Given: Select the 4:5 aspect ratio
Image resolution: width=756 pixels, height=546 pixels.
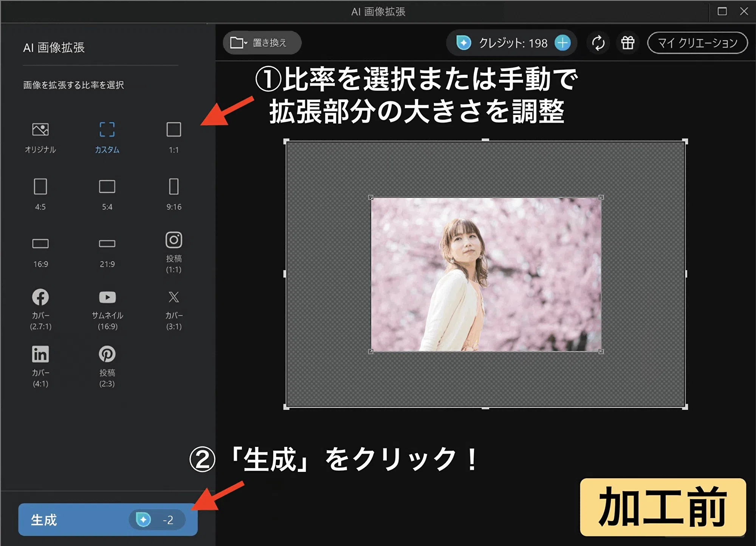Looking at the screenshot, I should (40, 193).
